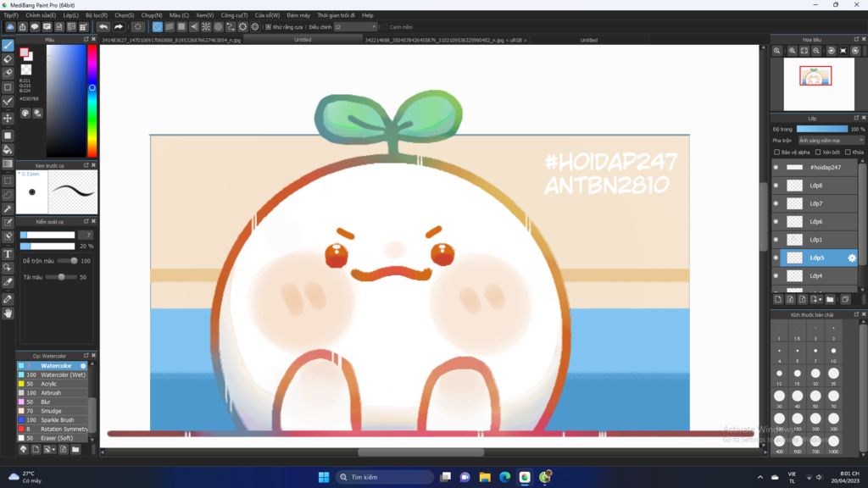Select layer Lớp8 in layers panel
This screenshot has height=488, width=868.
pos(815,186)
